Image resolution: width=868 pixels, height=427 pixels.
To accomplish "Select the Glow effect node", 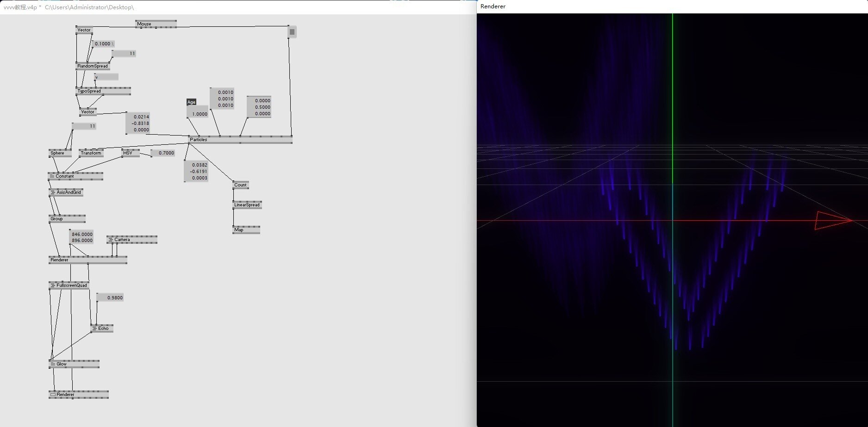I will click(x=74, y=364).
